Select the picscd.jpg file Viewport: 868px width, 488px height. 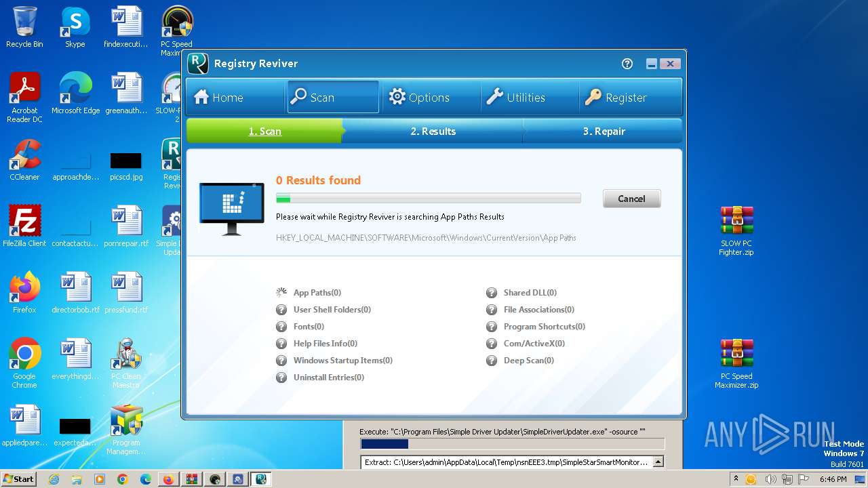pyautogui.click(x=126, y=166)
